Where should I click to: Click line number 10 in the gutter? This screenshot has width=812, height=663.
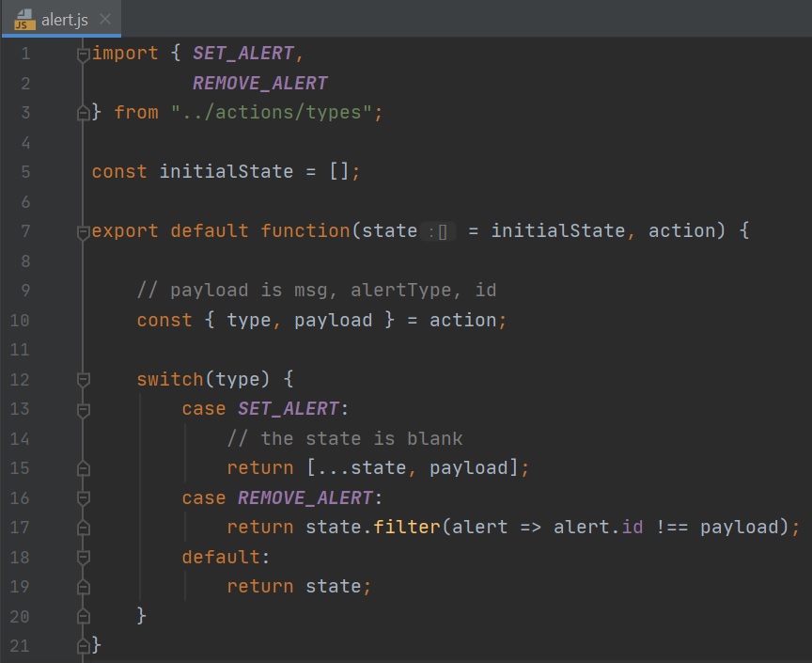20,321
